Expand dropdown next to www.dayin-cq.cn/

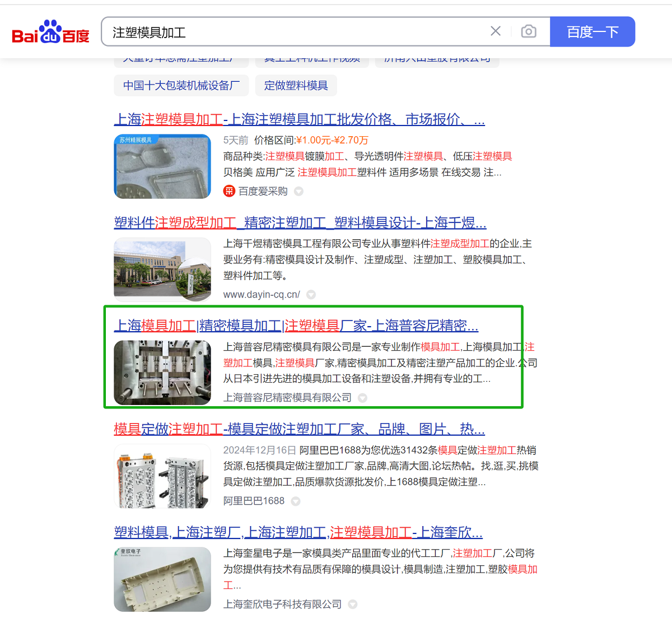click(x=311, y=295)
